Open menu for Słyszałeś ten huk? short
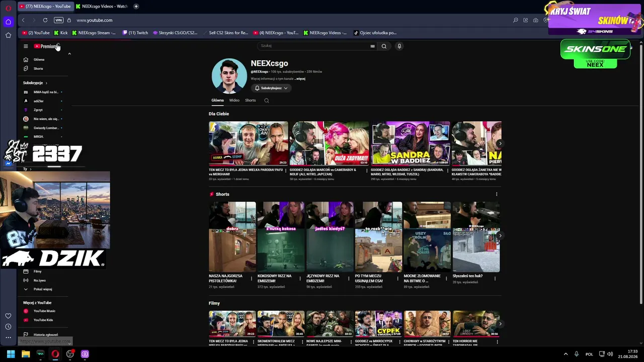This screenshot has width=644, height=362. tap(496, 278)
